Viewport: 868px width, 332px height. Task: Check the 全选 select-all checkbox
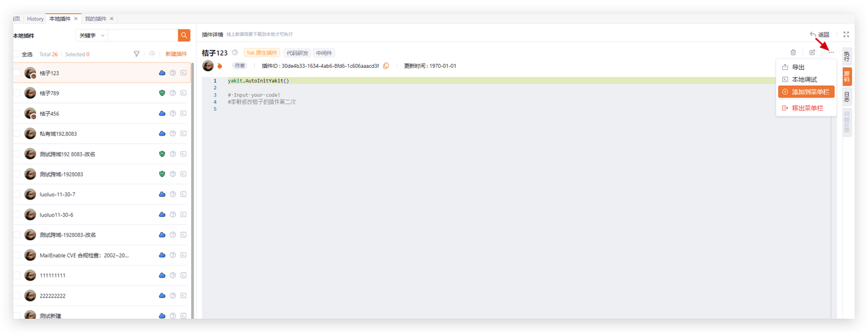16,54
